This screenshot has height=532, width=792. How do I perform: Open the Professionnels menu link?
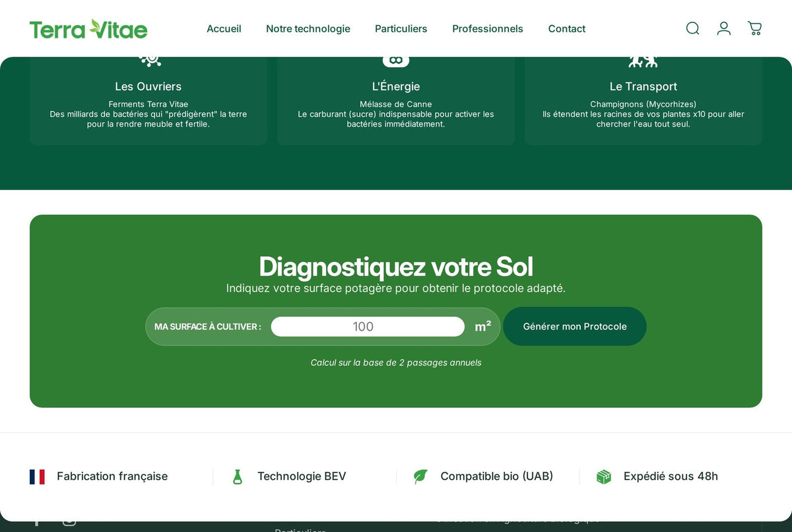point(488,29)
